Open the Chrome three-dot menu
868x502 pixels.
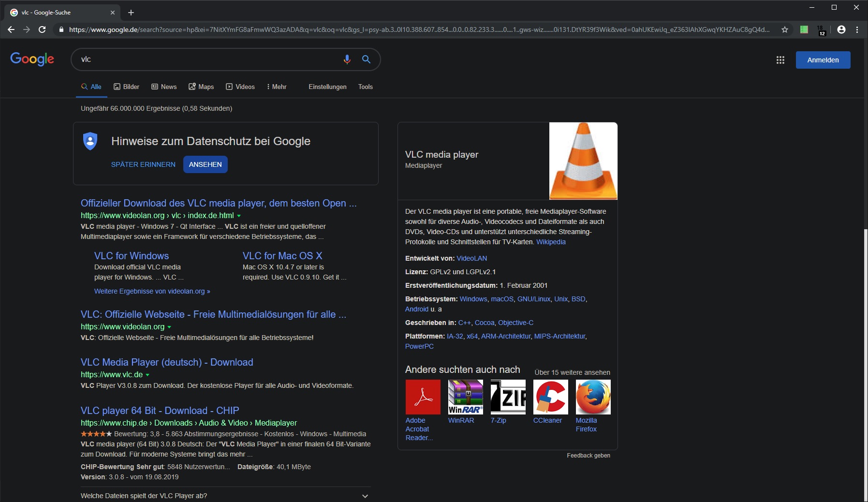pyautogui.click(x=857, y=30)
